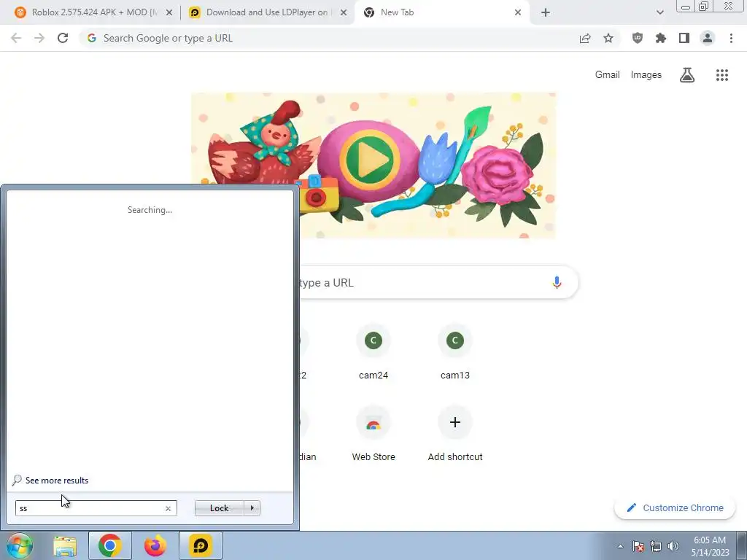Screen dimensions: 747x560
Task: Open the uBlock Origin extension
Action: coord(638,38)
